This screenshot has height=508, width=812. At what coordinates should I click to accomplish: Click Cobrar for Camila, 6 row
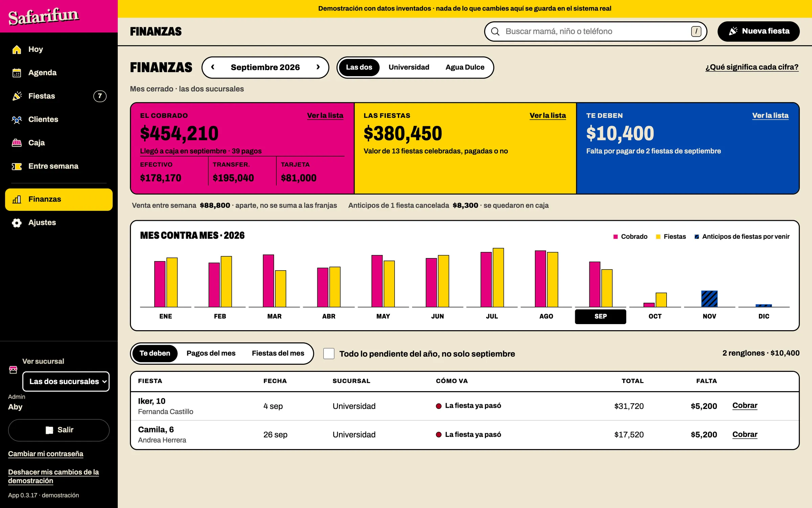coord(745,435)
